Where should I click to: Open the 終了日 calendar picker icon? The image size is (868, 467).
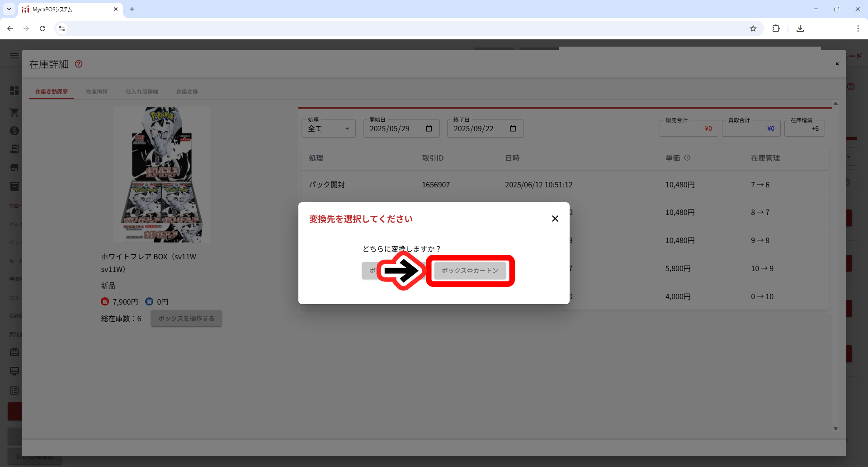click(x=513, y=129)
